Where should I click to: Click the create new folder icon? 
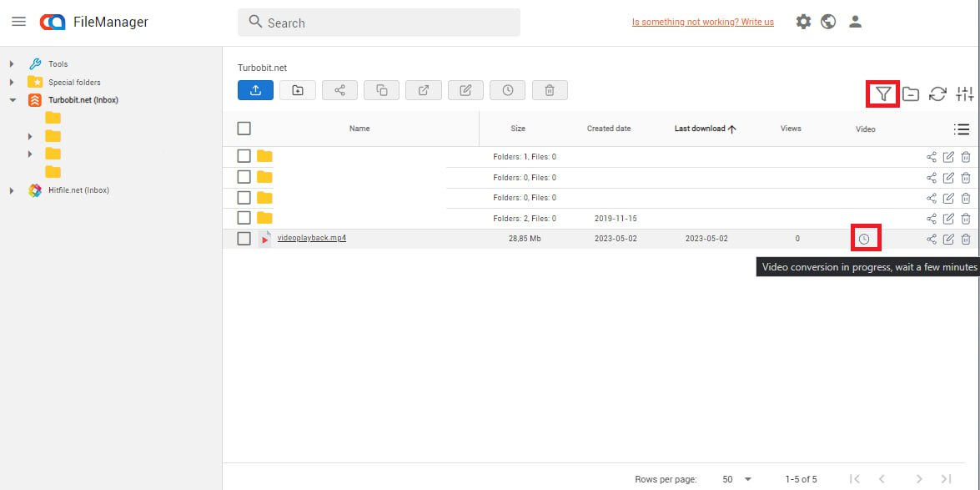(298, 90)
